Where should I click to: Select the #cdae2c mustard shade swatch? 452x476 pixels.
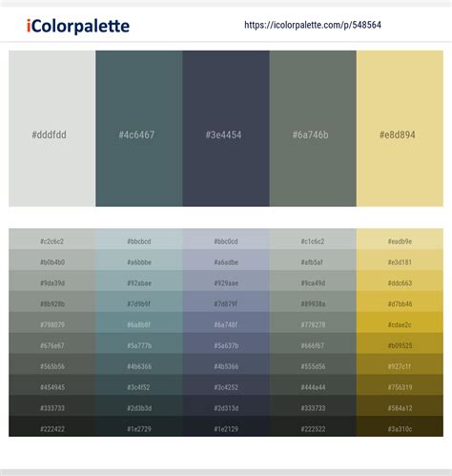pyautogui.click(x=400, y=322)
